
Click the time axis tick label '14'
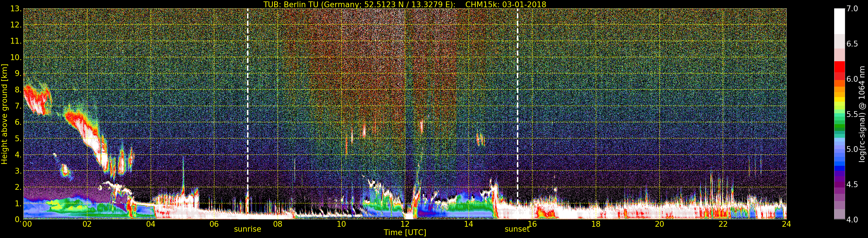pos(468,224)
